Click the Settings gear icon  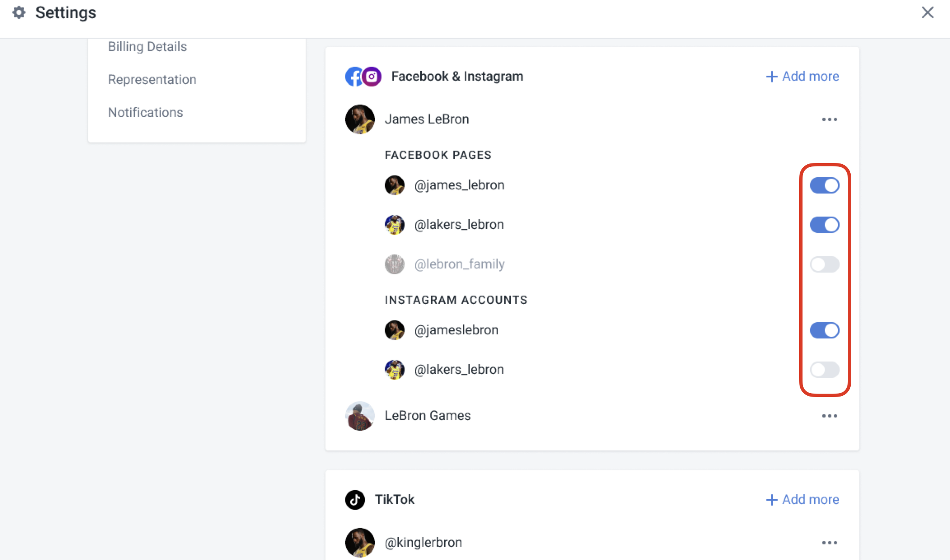pos(19,13)
